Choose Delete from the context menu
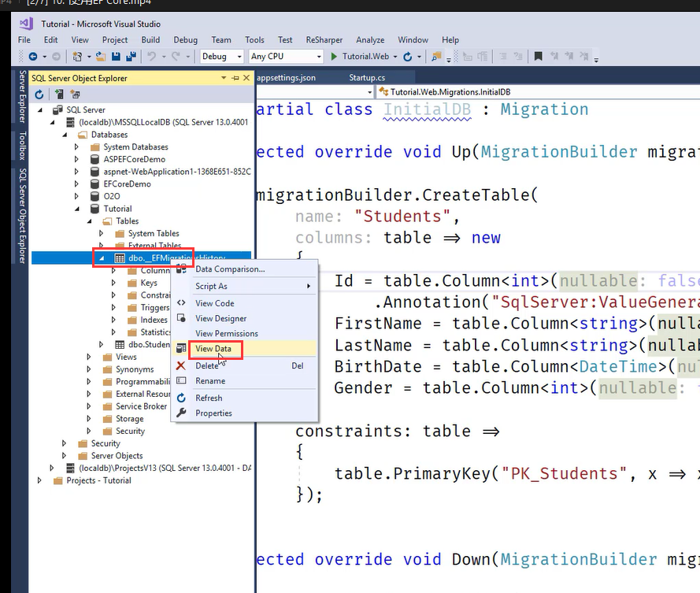This screenshot has height=593, width=700. pos(244,365)
